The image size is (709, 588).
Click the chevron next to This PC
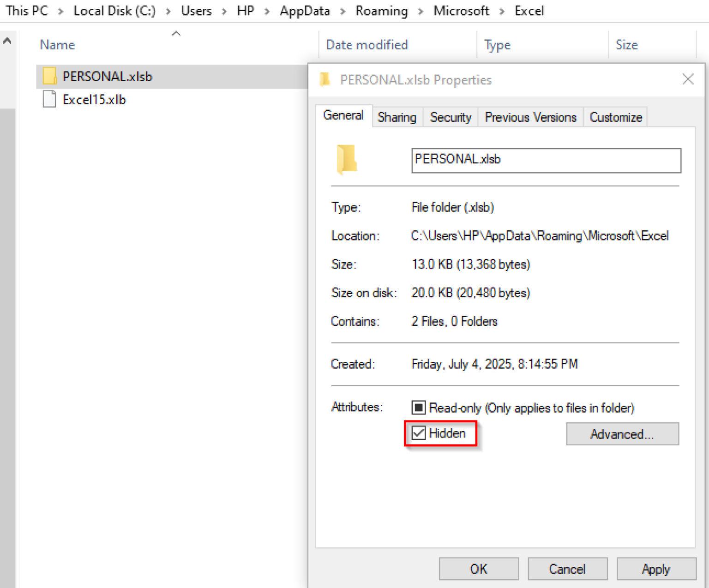60,11
